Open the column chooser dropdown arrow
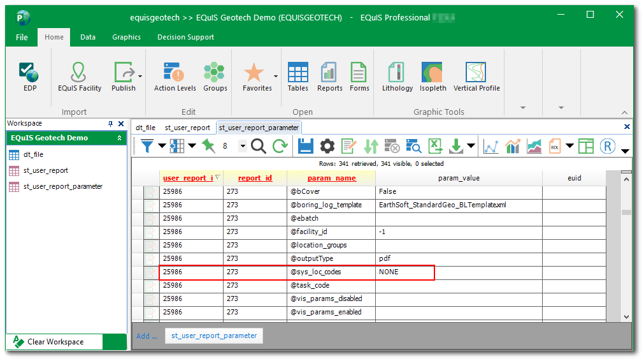The width and height of the screenshot is (644, 361). pyautogui.click(x=192, y=145)
